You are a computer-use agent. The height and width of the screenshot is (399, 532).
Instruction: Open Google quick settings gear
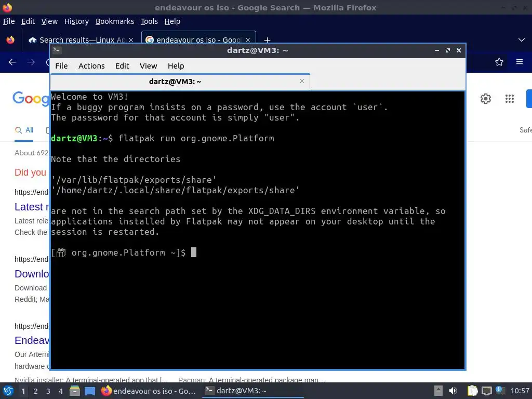click(x=486, y=99)
